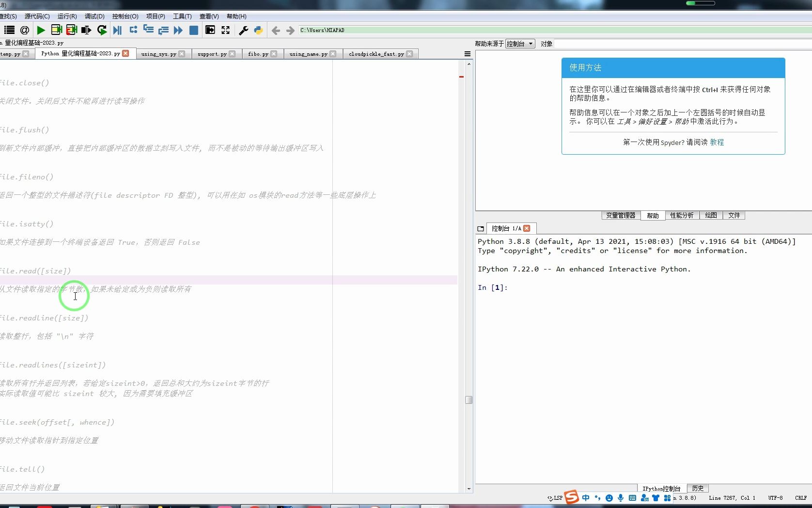
Task: Maximize current pane icon
Action: pos(210,30)
